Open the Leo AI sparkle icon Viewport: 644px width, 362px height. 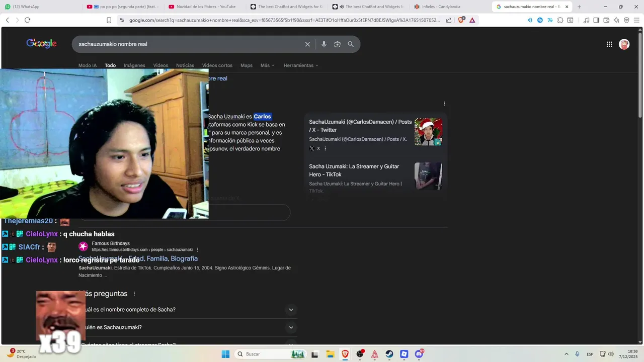(616, 20)
